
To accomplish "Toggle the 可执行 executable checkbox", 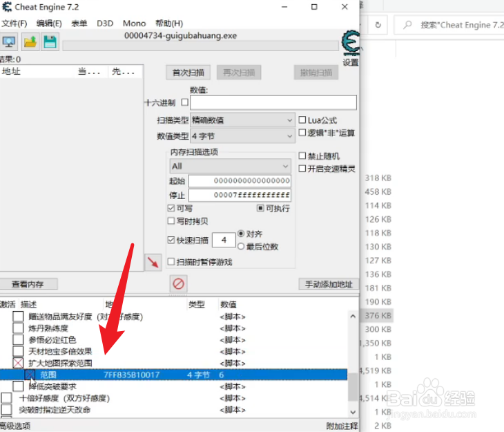I will (x=260, y=208).
